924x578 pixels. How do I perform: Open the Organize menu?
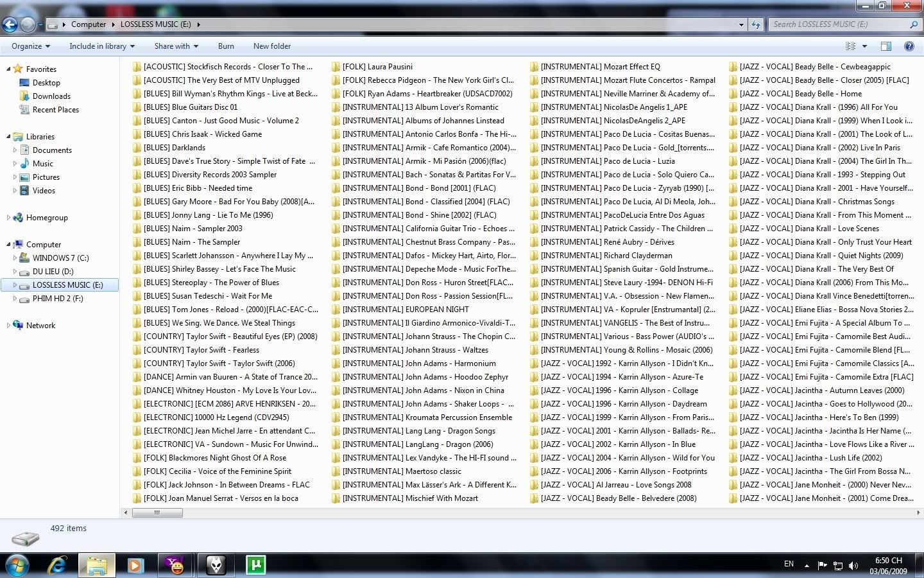tap(31, 46)
